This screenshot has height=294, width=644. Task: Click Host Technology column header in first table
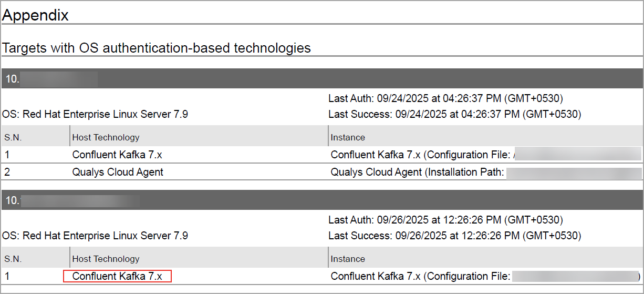coord(106,137)
